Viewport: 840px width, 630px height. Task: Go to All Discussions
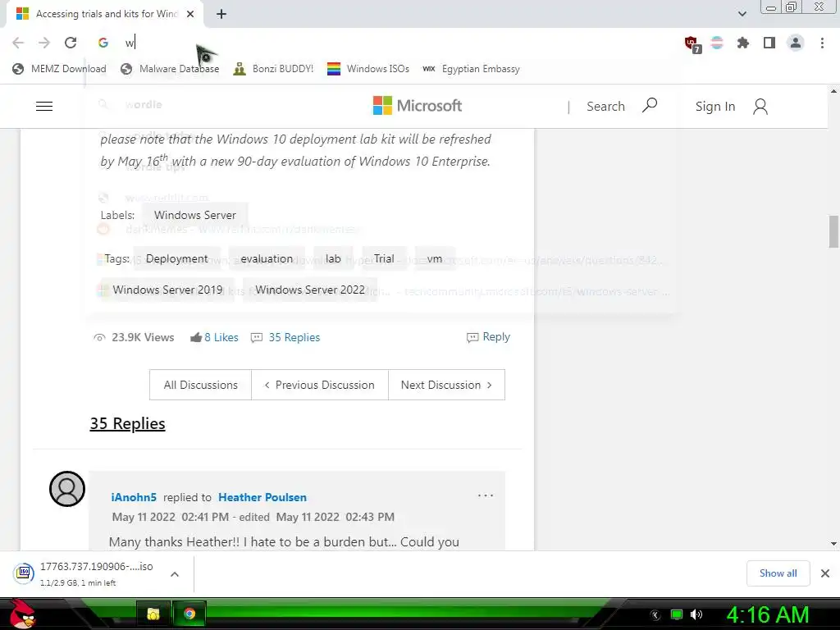200,385
